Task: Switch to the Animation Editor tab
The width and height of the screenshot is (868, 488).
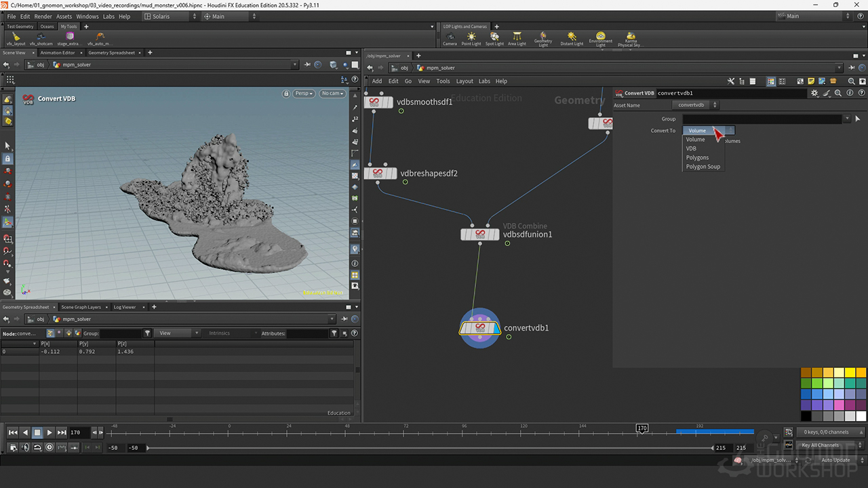Action: click(x=58, y=53)
